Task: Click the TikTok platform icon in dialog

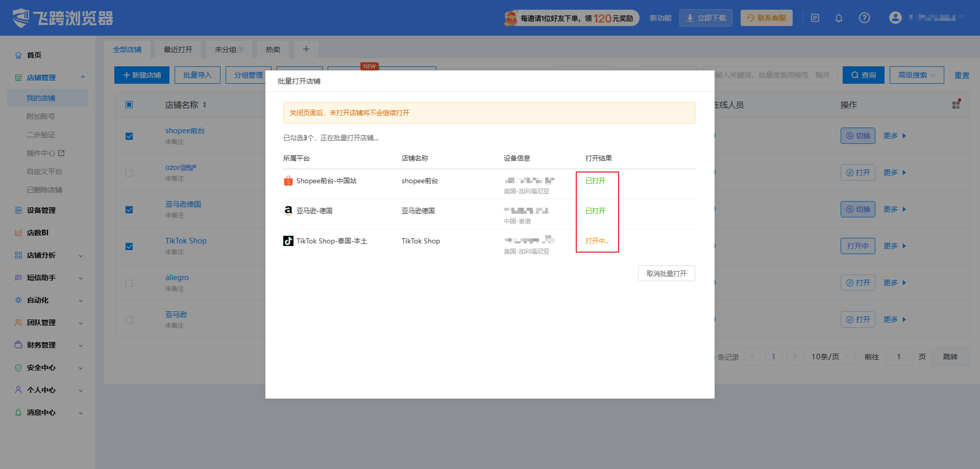Action: pyautogui.click(x=288, y=241)
